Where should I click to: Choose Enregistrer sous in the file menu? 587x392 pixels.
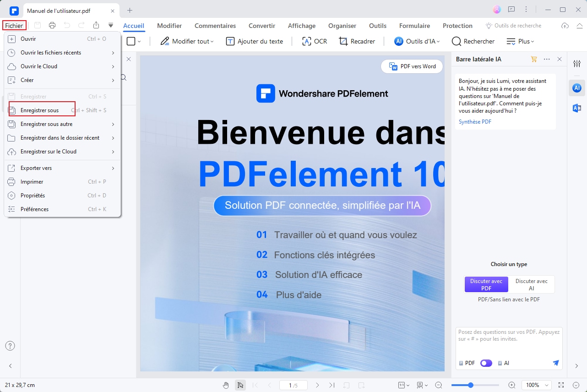[62, 110]
